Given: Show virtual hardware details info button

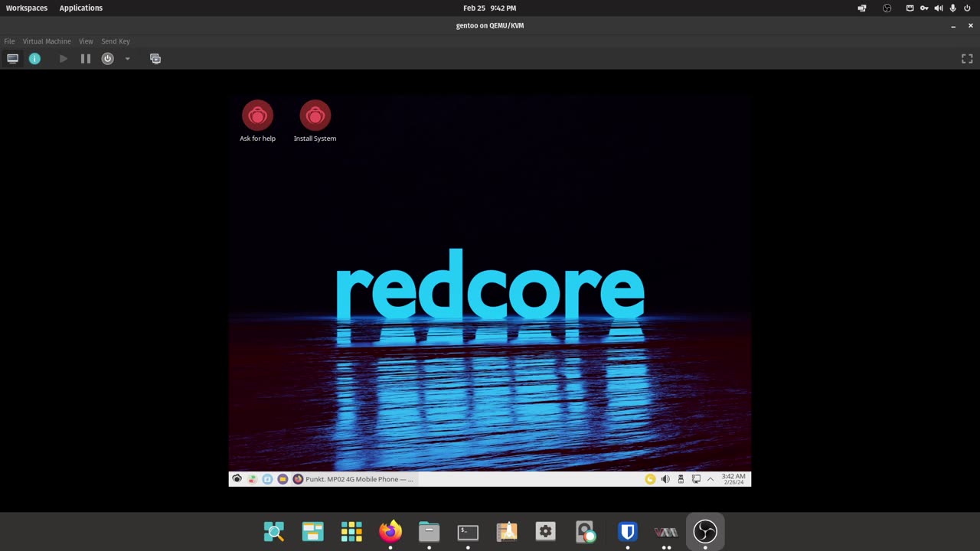Looking at the screenshot, I should 34,59.
